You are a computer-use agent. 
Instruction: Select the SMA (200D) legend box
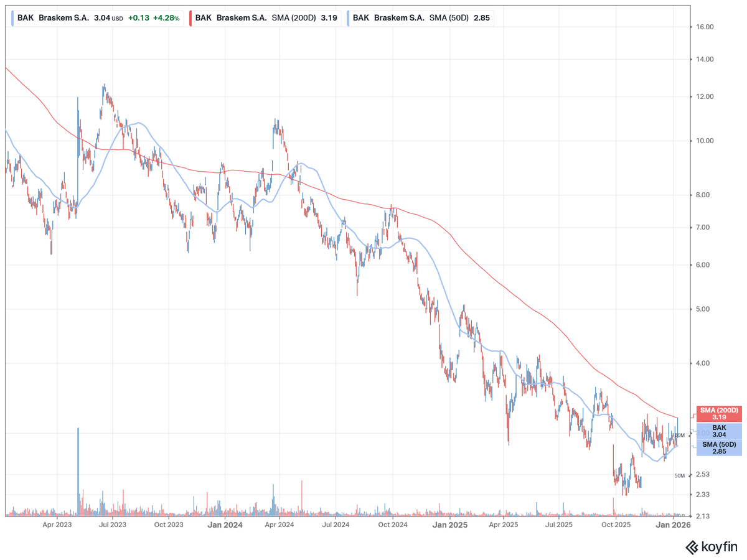point(264,18)
